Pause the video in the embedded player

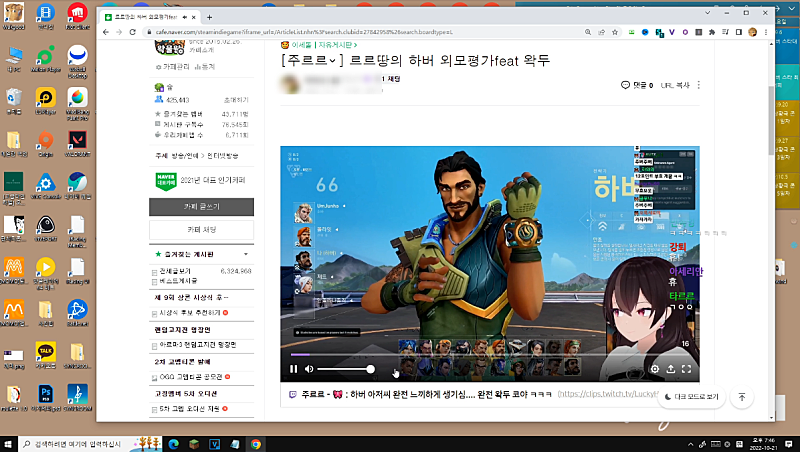293,369
